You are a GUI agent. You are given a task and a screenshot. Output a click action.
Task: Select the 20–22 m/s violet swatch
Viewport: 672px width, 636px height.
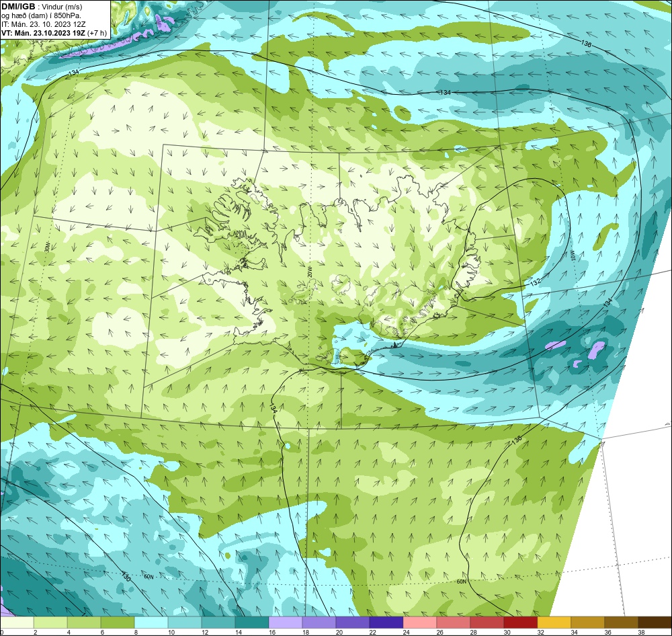tap(353, 623)
